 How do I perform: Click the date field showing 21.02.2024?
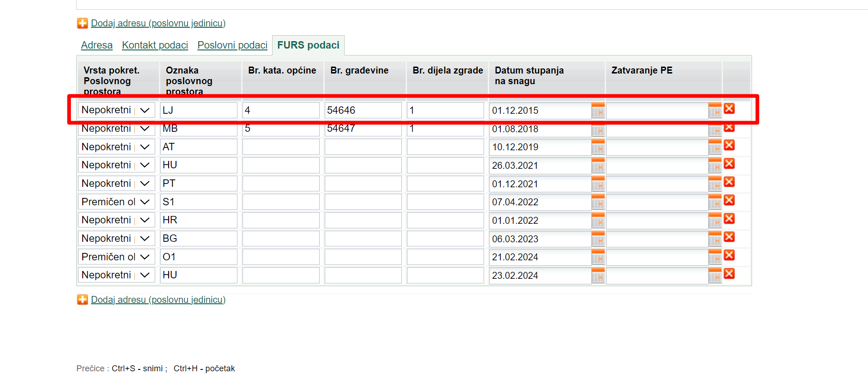coord(540,257)
